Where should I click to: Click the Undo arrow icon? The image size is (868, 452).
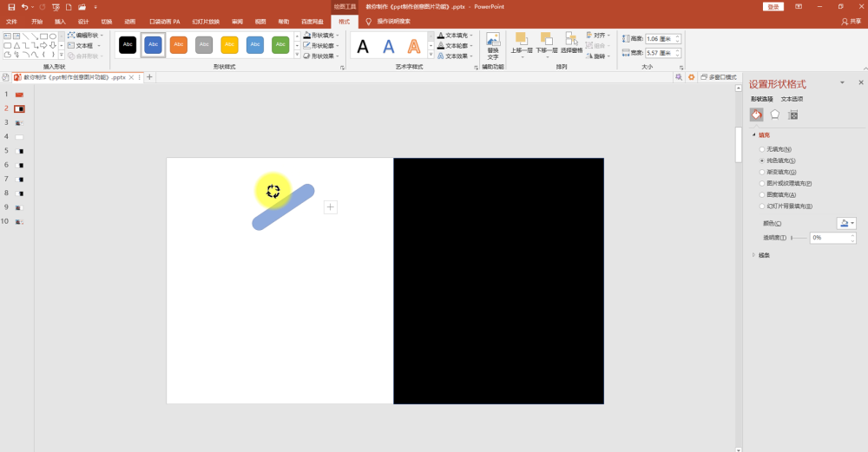(24, 7)
